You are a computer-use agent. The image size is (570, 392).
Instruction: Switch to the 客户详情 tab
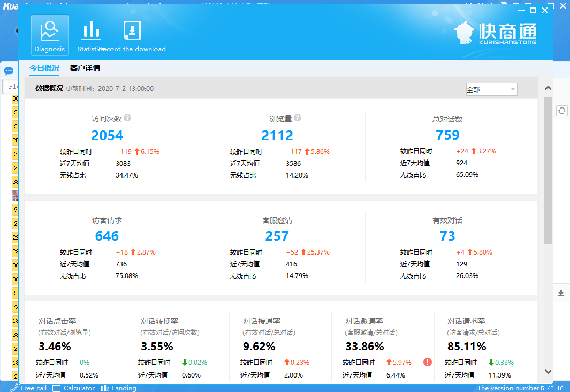(x=85, y=68)
